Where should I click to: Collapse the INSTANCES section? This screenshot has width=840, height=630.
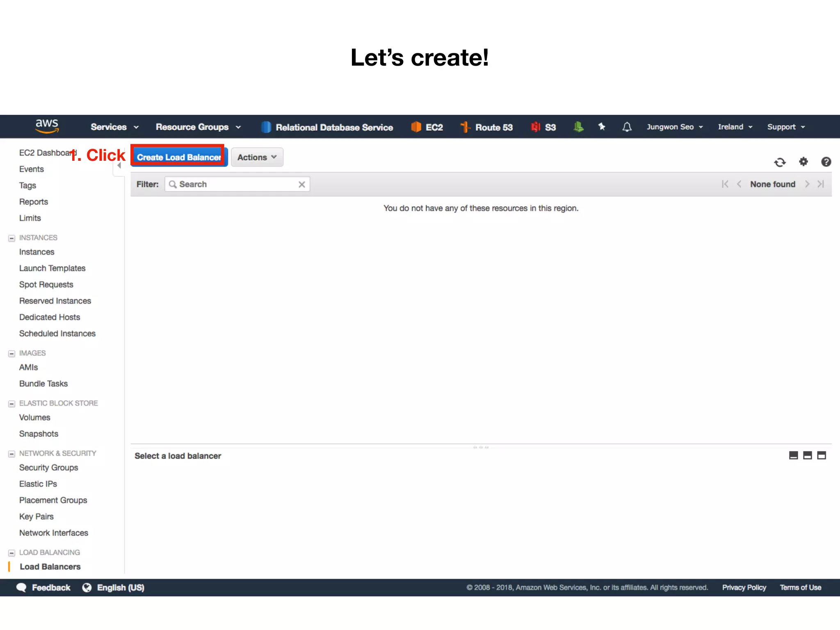pyautogui.click(x=11, y=238)
